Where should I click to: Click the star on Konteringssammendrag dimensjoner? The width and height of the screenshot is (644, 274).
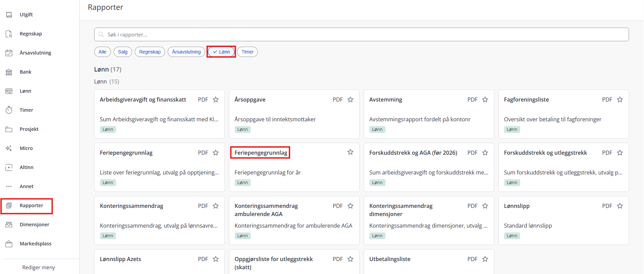click(485, 206)
